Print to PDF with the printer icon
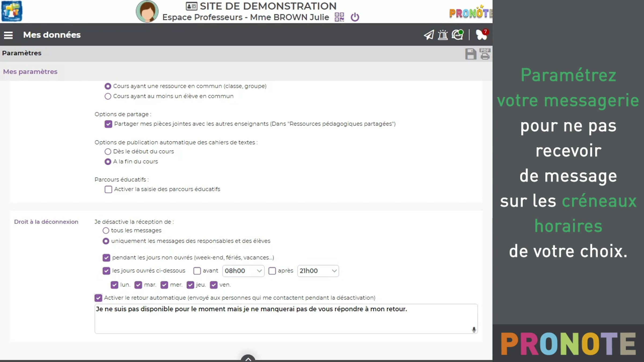The image size is (644, 362). coord(485,54)
